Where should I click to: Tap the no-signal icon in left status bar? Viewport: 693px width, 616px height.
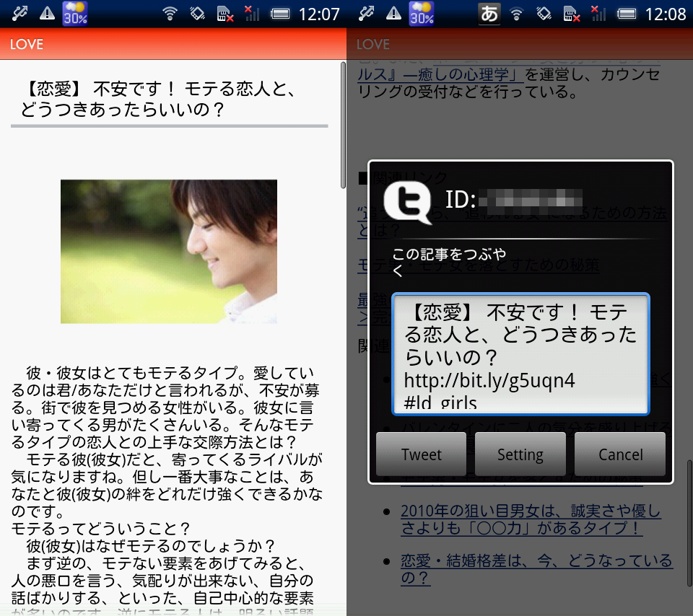pos(252,14)
